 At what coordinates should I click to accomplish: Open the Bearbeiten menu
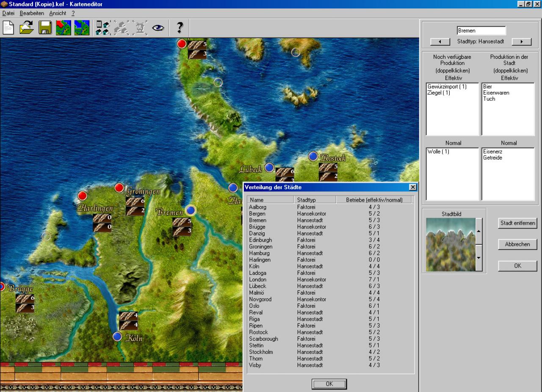coord(32,14)
